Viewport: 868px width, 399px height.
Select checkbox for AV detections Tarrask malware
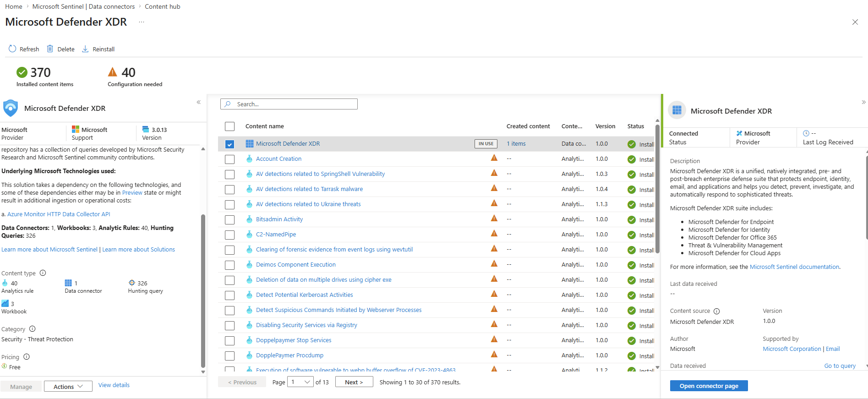pos(230,190)
